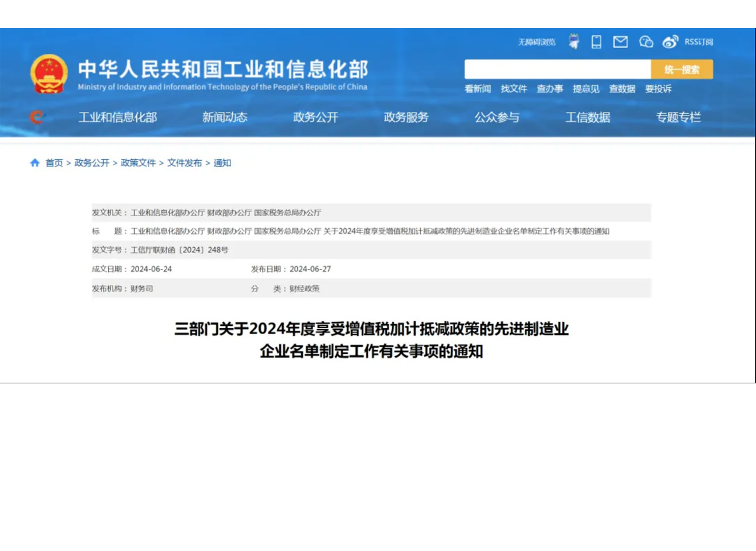Click the English ministry name under the title

tap(223, 87)
